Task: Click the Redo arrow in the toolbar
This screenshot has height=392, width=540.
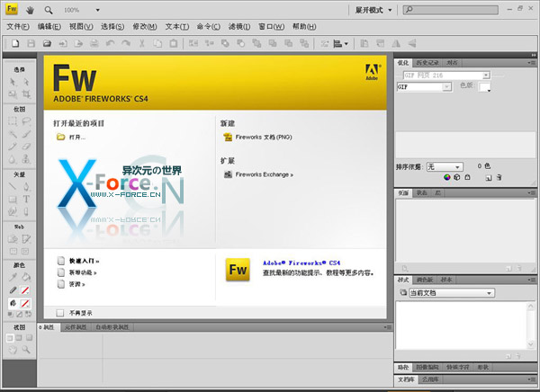Action: pyautogui.click(x=126, y=43)
